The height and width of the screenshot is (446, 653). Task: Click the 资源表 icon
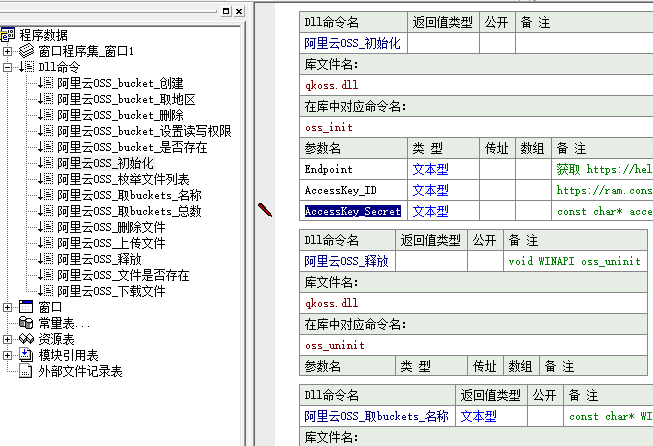(26, 339)
